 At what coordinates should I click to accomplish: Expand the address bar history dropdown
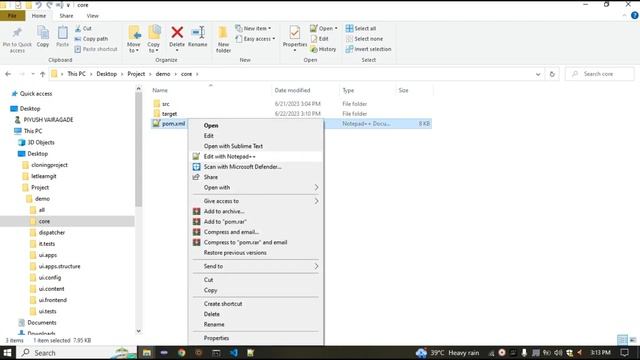(538, 74)
